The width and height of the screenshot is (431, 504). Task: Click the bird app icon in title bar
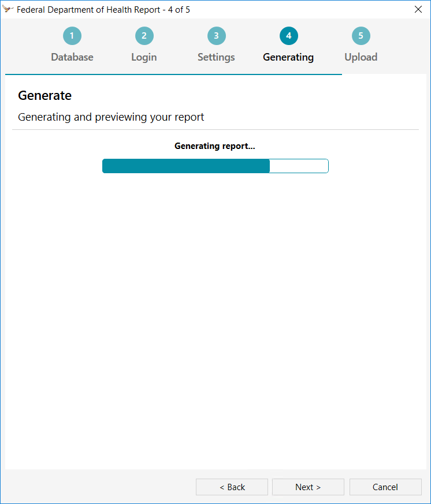tap(8, 9)
